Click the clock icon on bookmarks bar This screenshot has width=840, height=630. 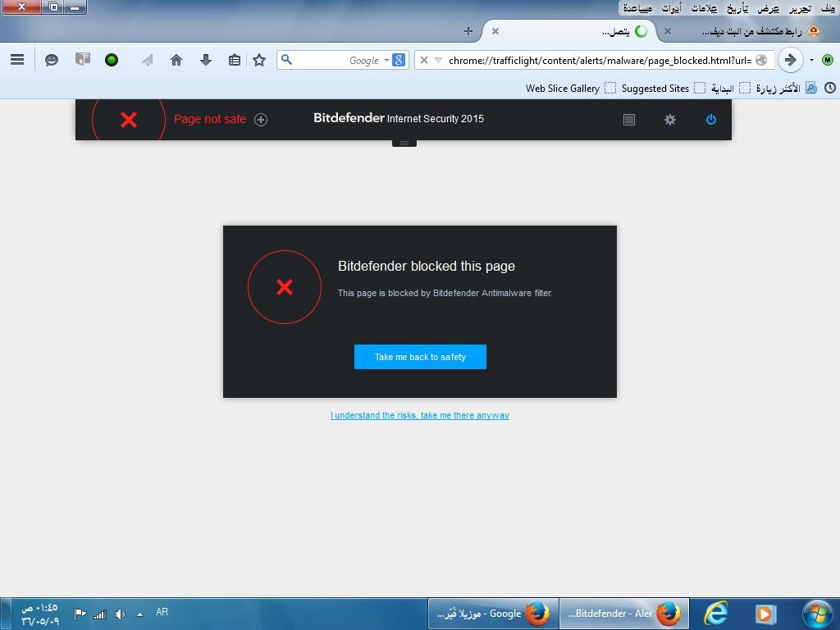[x=829, y=88]
